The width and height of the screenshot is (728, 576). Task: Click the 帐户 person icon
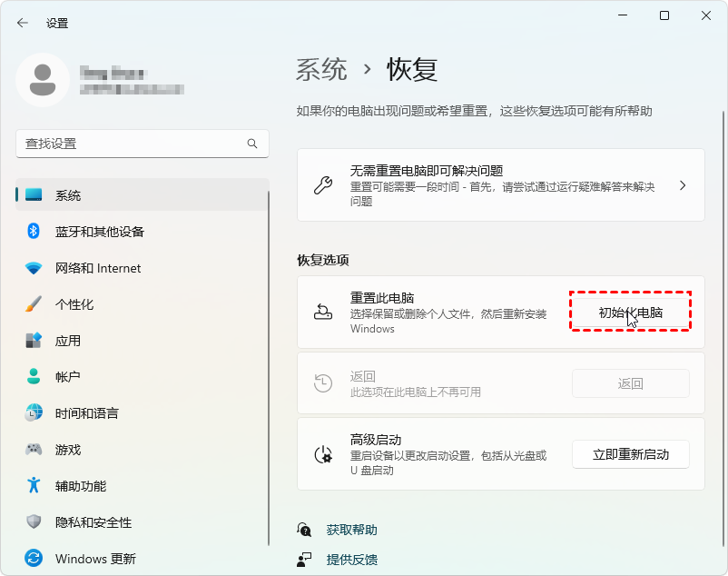click(x=34, y=376)
